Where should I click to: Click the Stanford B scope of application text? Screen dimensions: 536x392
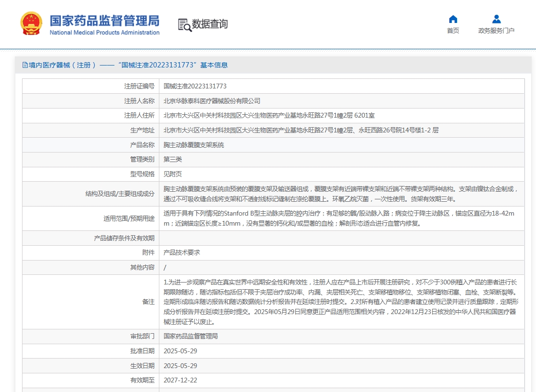(339, 218)
